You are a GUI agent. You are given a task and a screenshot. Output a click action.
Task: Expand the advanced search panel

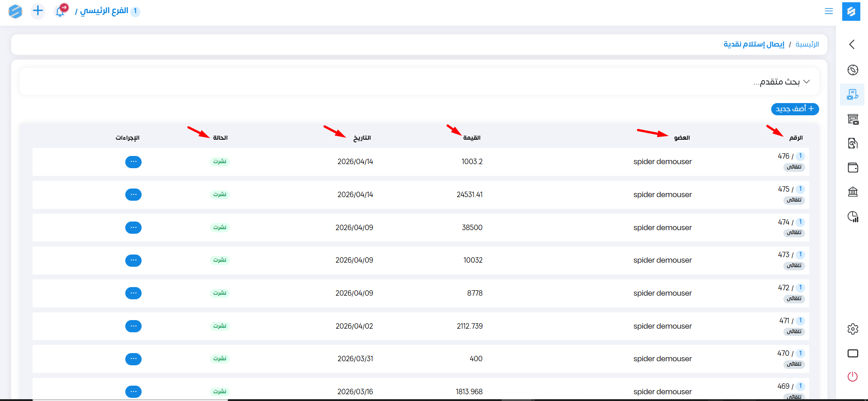[x=782, y=82]
